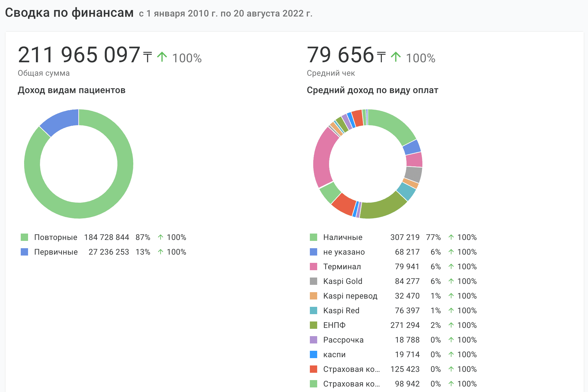This screenshot has height=392, width=588.
Task: Click the green arrow next to Общая сумма
Action: coord(162,57)
